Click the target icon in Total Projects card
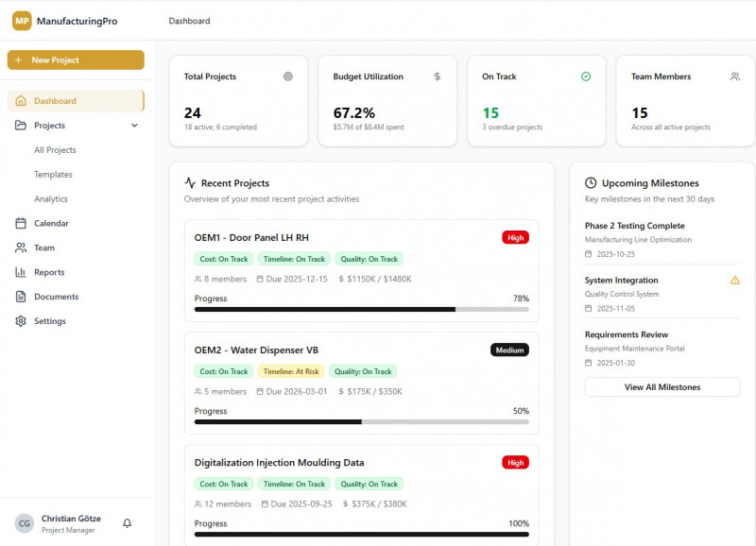The height and width of the screenshot is (546, 756). [288, 77]
